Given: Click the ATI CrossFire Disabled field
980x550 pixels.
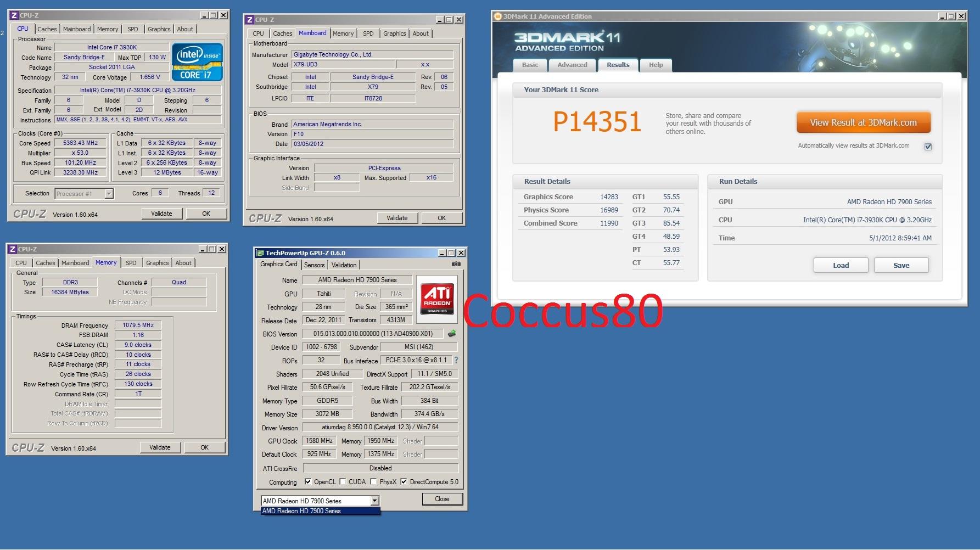Looking at the screenshot, I should [380, 468].
